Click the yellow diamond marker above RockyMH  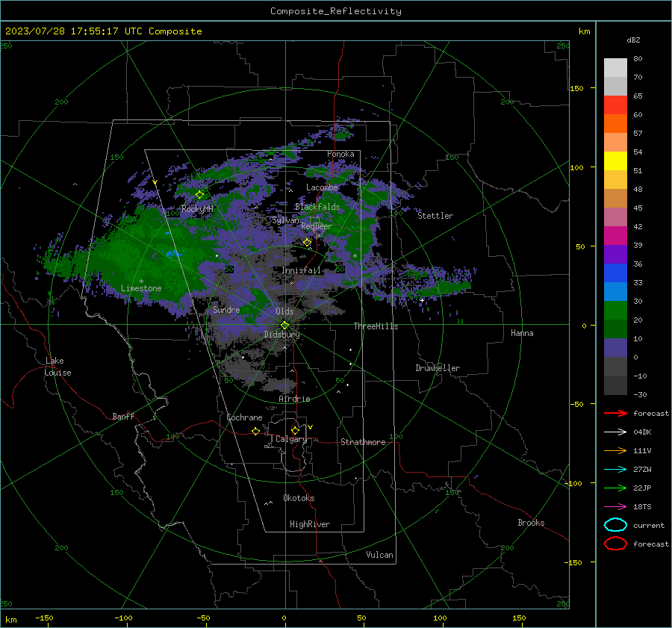coord(199,195)
